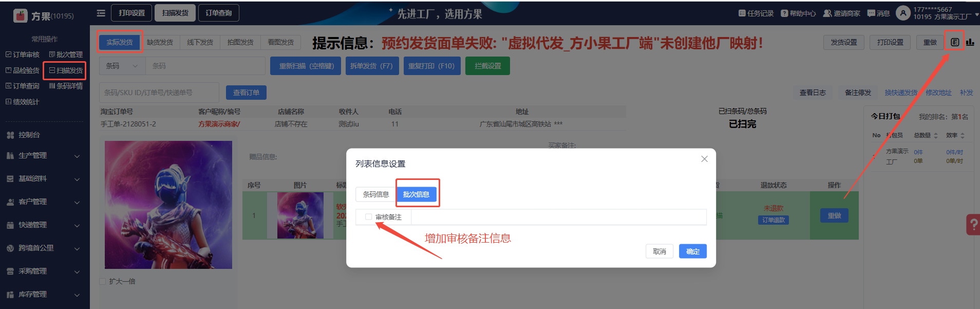The width and height of the screenshot is (980, 309).
Task: Switch to 拍图发货 tab
Action: (x=240, y=42)
